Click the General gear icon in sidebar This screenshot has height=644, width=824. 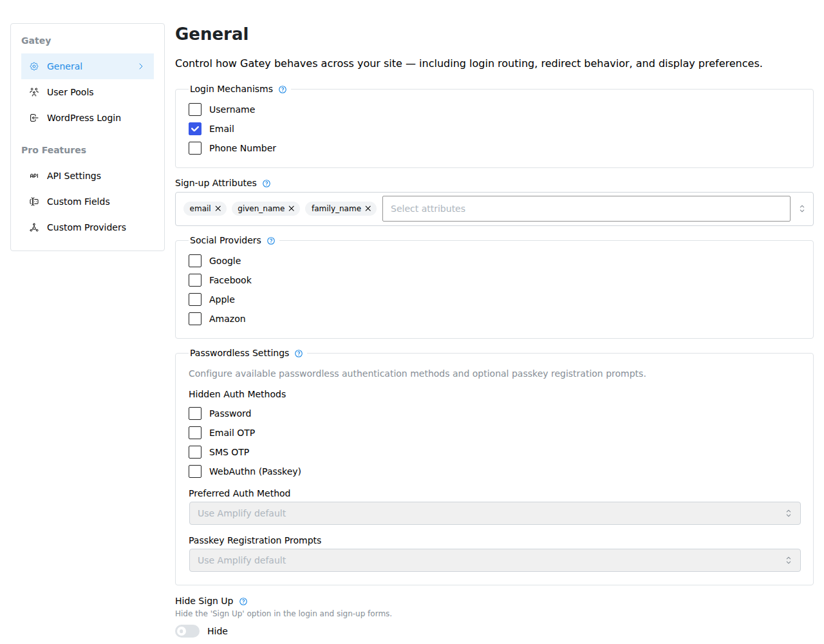[x=34, y=66]
